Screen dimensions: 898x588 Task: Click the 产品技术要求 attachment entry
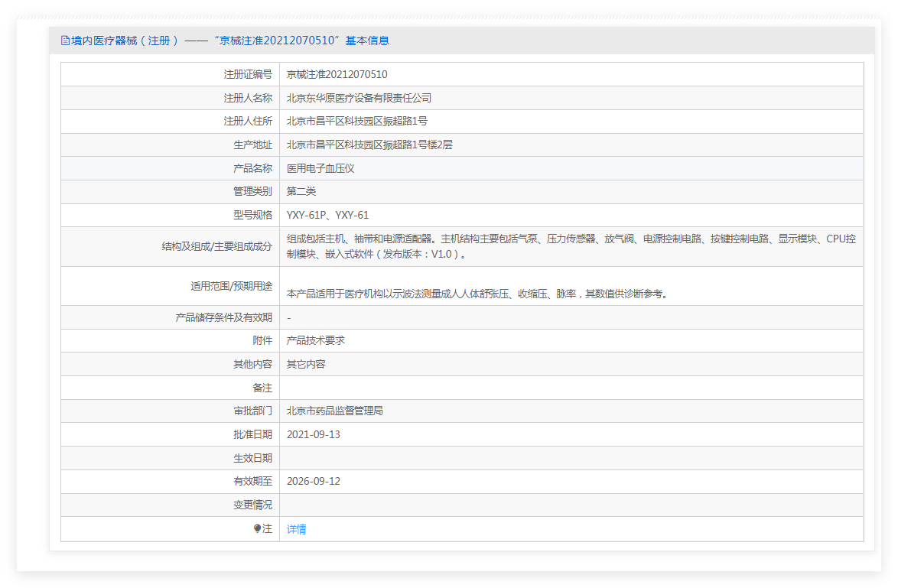[315, 340]
